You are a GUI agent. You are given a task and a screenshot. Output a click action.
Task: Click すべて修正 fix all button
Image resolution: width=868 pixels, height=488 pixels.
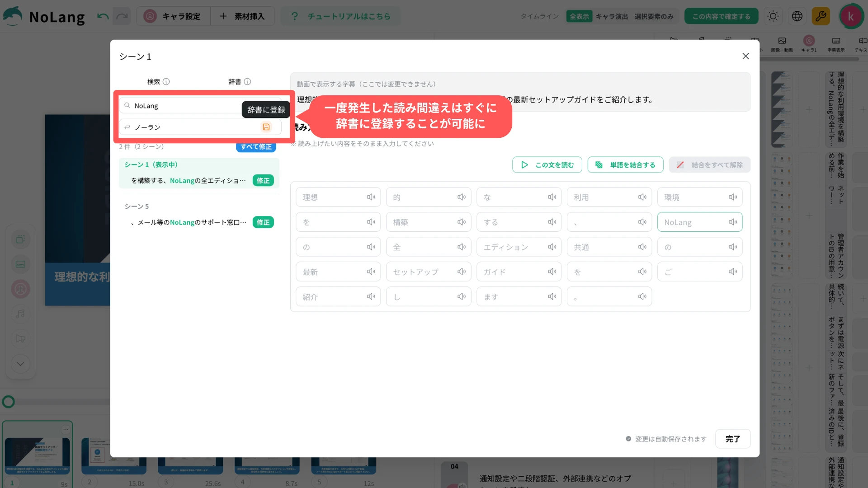coord(256,147)
